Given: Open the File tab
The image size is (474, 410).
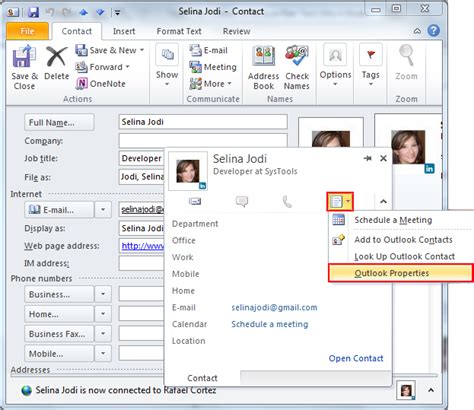Looking at the screenshot, I should pyautogui.click(x=27, y=31).
